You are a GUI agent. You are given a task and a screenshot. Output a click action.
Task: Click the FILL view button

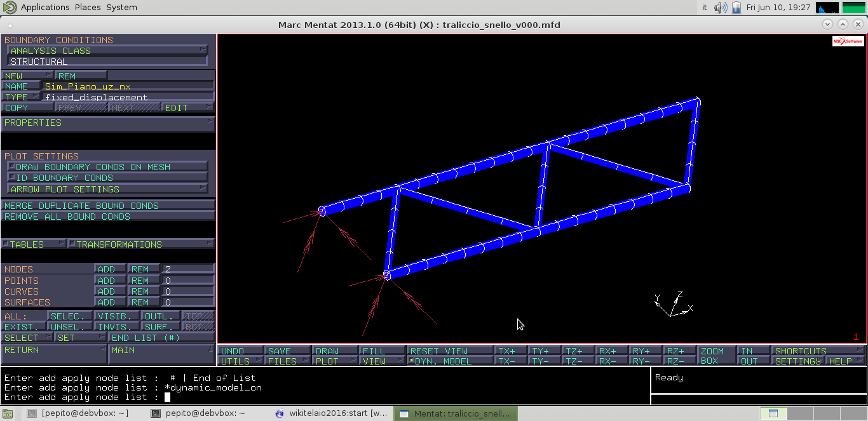coord(382,351)
